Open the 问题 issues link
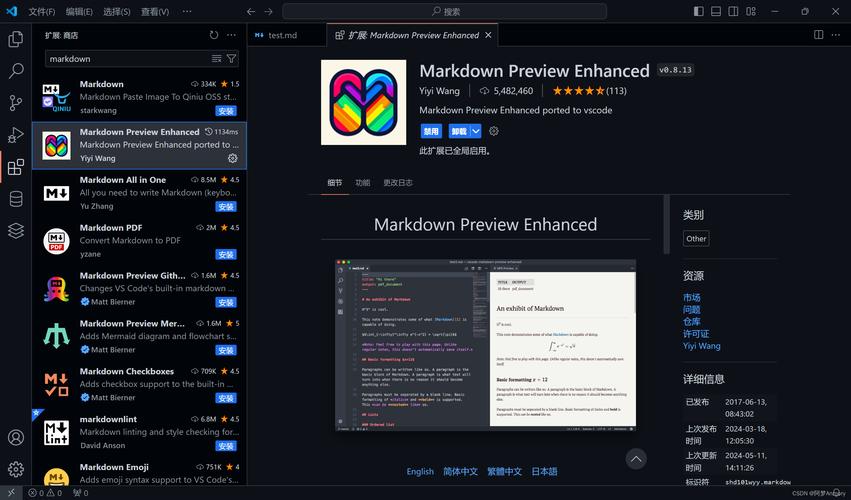This screenshot has height=500, width=851. [x=691, y=309]
